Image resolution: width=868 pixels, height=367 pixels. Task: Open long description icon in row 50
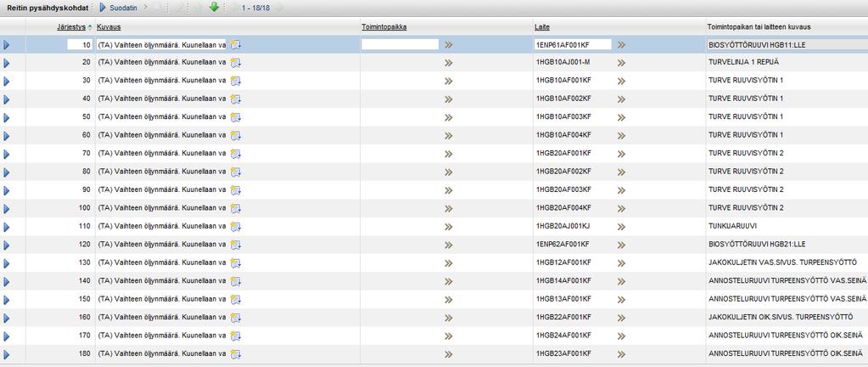236,117
